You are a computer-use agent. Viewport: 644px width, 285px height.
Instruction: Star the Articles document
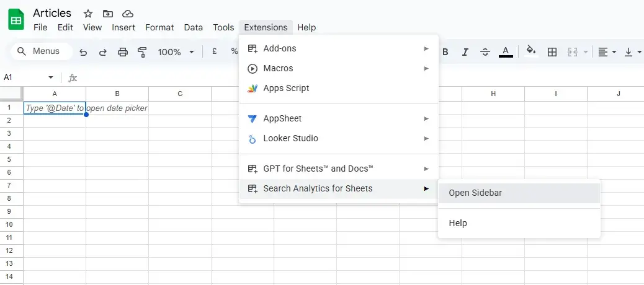88,14
